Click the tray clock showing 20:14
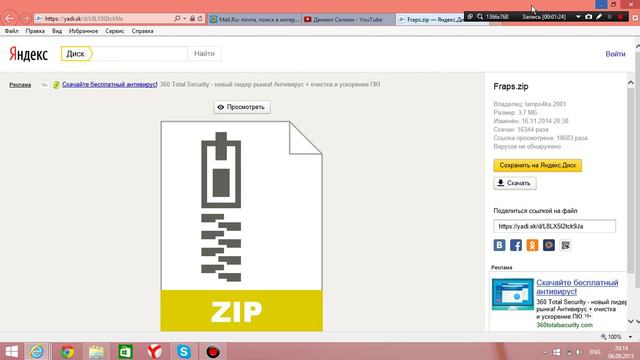Image resolution: width=640 pixels, height=360 pixels. pyautogui.click(x=621, y=348)
